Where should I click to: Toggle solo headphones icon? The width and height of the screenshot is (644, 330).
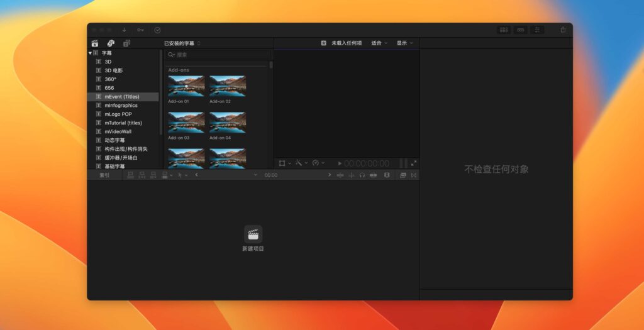point(362,175)
